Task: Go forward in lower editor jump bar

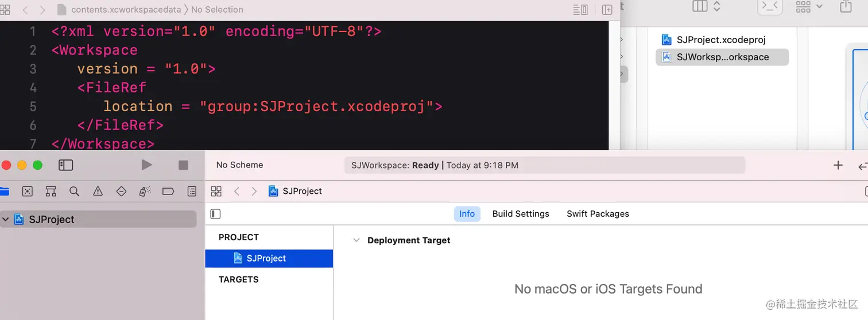Action: [x=254, y=192]
